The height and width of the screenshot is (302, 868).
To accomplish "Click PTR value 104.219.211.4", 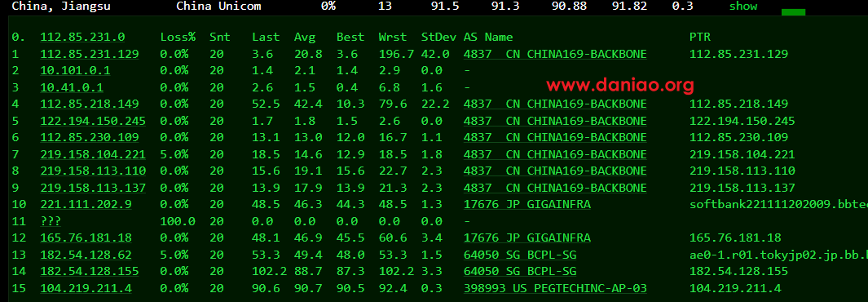I will 735,288.
